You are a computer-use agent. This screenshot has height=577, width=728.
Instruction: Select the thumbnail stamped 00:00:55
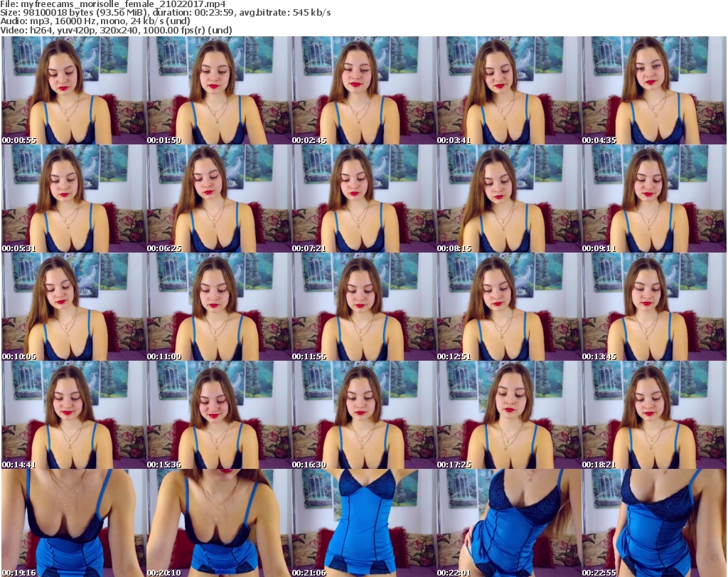pos(73,90)
